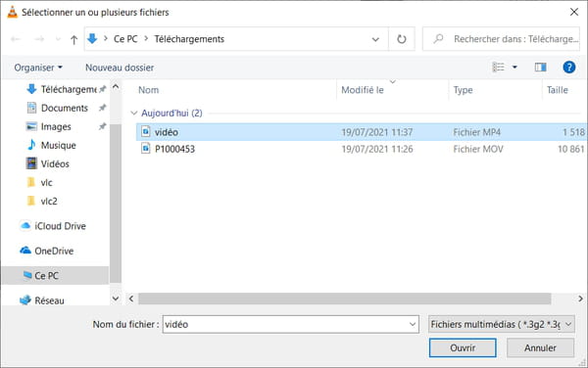Select the P1000453 MOV file

(x=362, y=149)
